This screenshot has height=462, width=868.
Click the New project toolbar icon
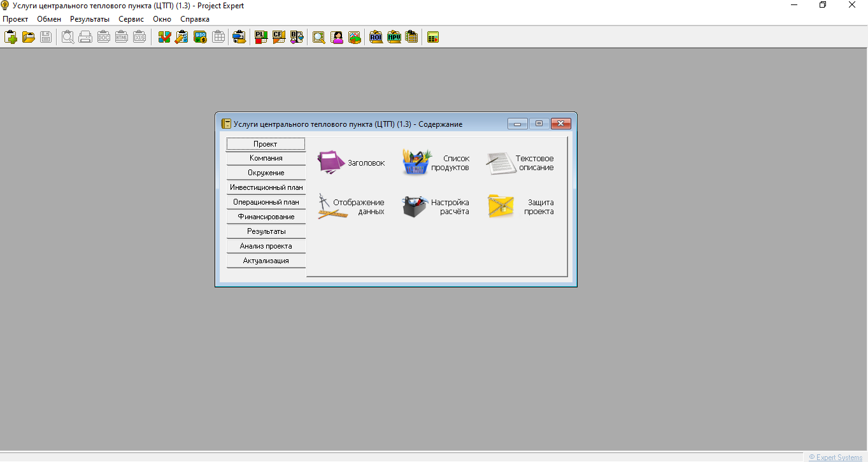tap(10, 37)
